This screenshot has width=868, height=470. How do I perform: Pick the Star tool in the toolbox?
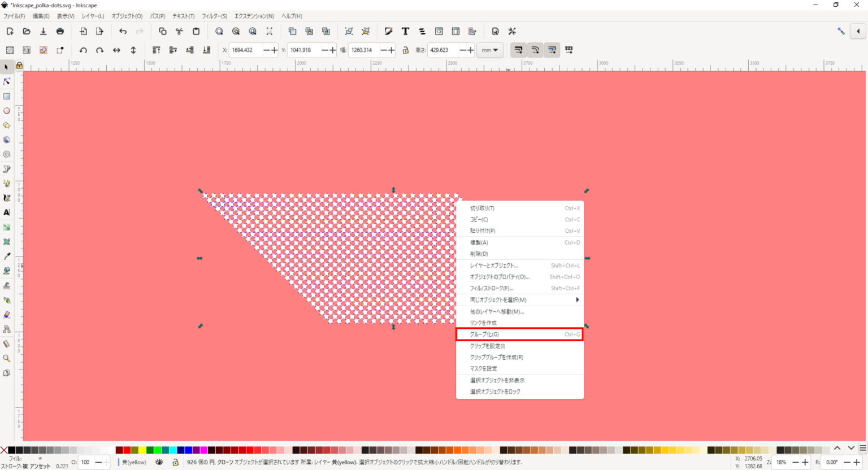point(7,125)
